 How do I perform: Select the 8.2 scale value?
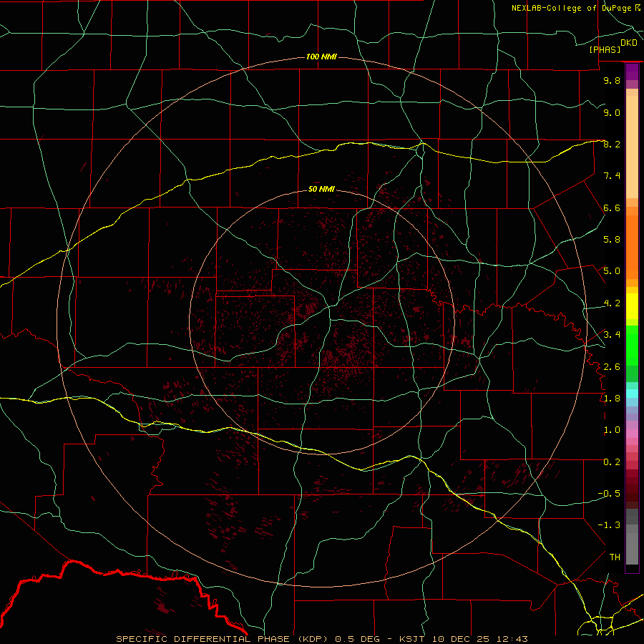tap(612, 144)
